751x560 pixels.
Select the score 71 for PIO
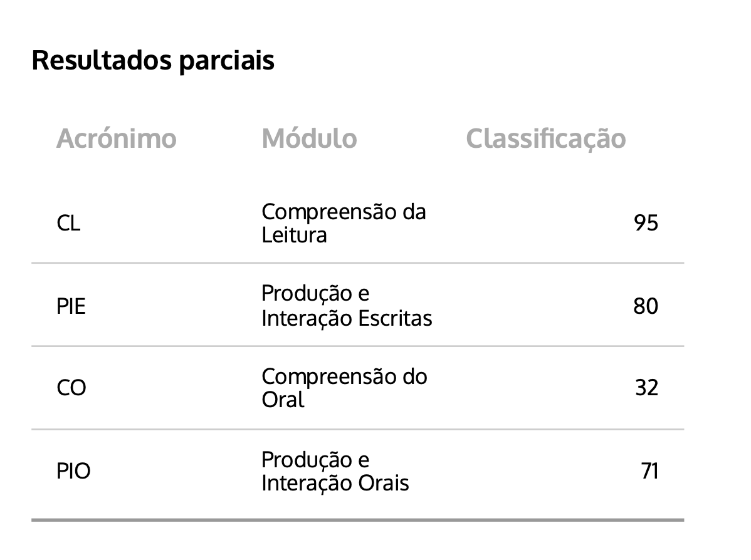pyautogui.click(x=649, y=471)
